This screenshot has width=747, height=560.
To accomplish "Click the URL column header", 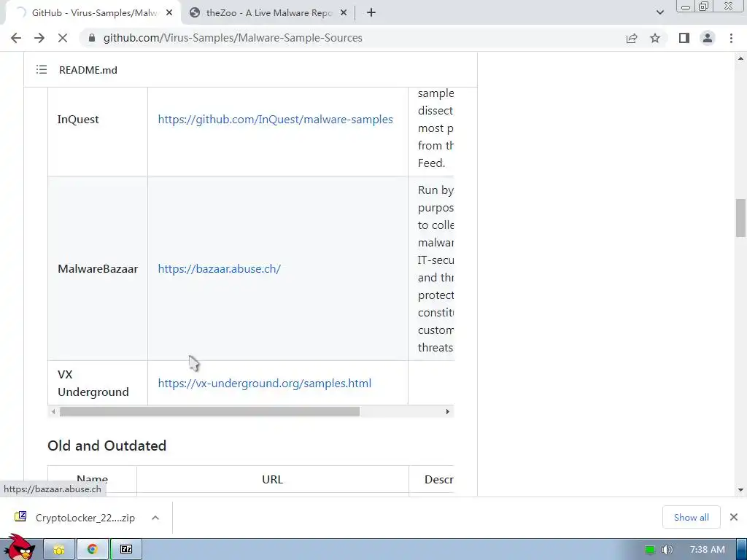I will 273,480.
